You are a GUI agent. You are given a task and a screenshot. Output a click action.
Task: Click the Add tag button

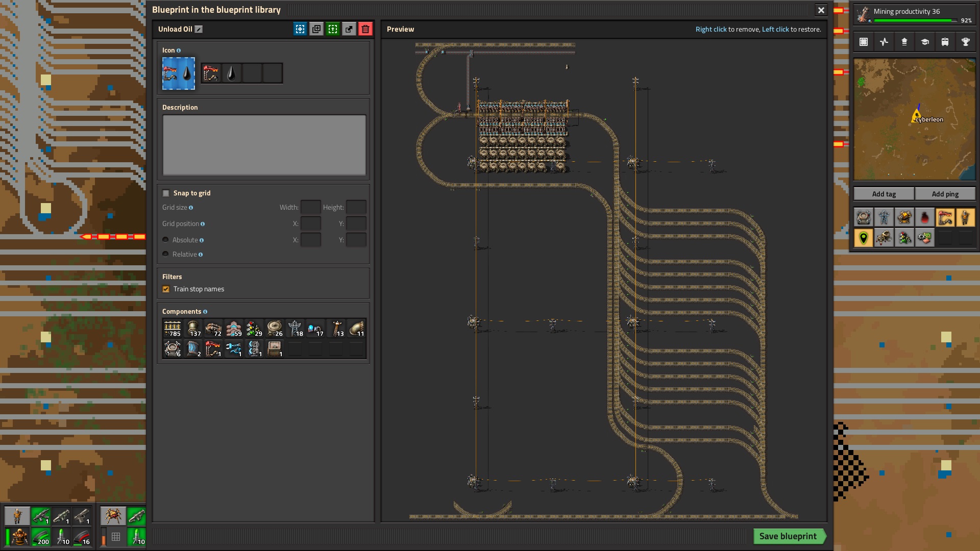coord(884,194)
